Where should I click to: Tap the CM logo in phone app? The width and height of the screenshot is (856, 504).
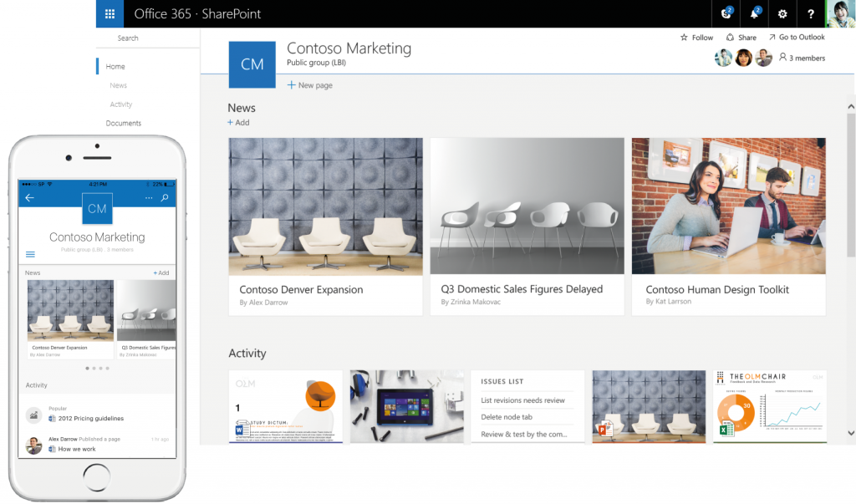click(x=97, y=209)
